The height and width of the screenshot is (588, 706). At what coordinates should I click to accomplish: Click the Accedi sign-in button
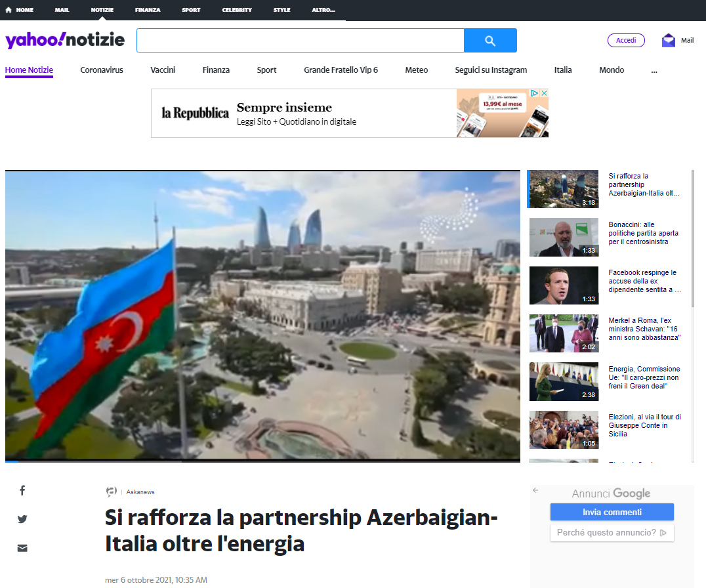[626, 41]
